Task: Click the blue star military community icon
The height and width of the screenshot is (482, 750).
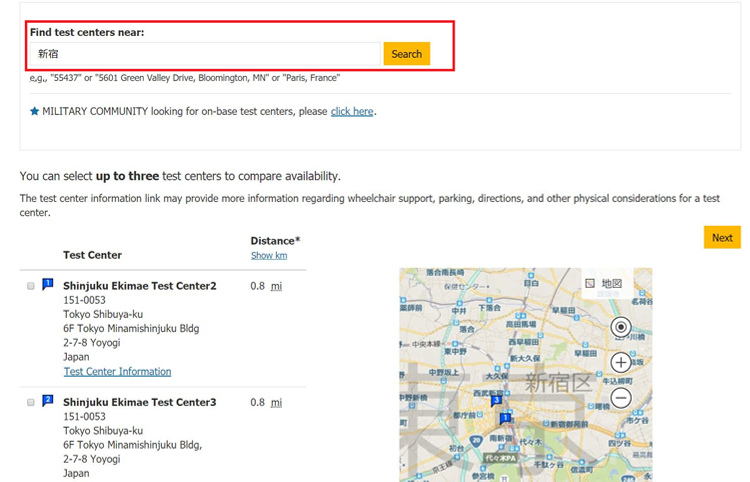Action: click(35, 111)
